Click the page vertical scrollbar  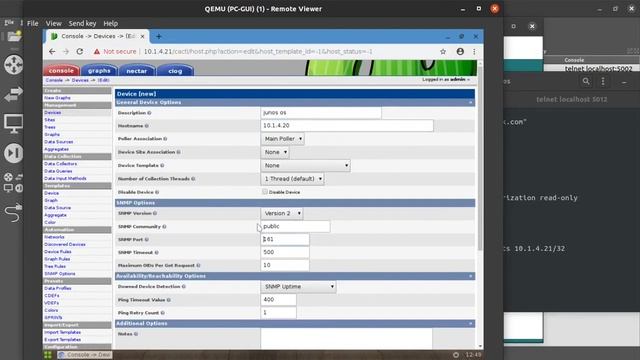[x=480, y=158]
